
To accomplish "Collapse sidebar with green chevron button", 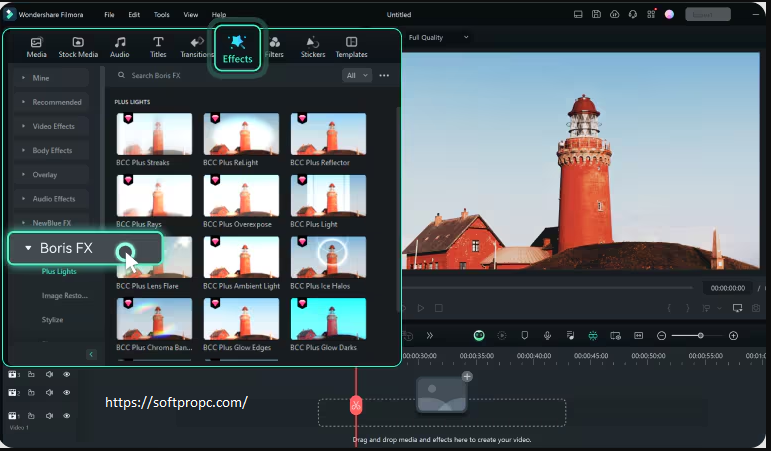I will [91, 354].
